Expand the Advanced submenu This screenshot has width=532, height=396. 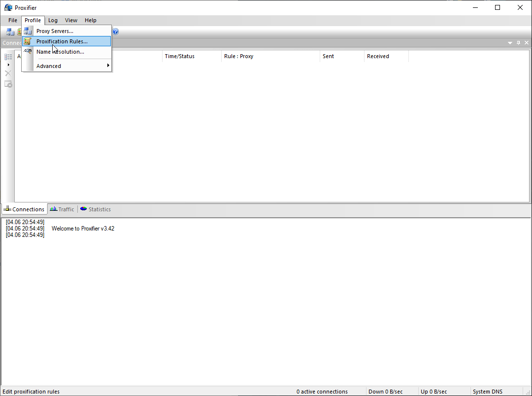pos(66,66)
